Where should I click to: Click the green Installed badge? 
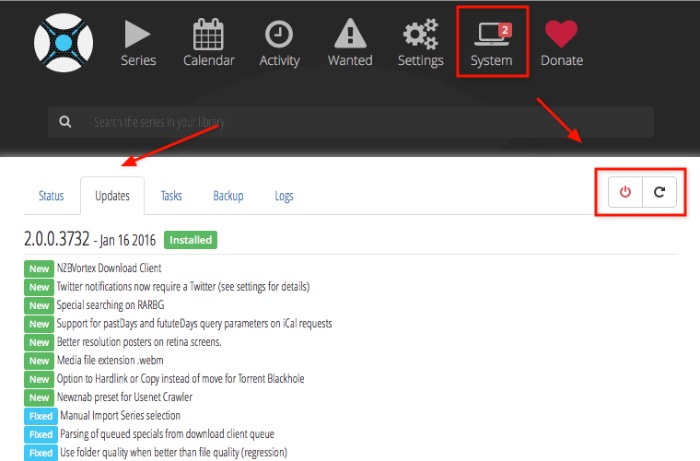[x=190, y=240]
